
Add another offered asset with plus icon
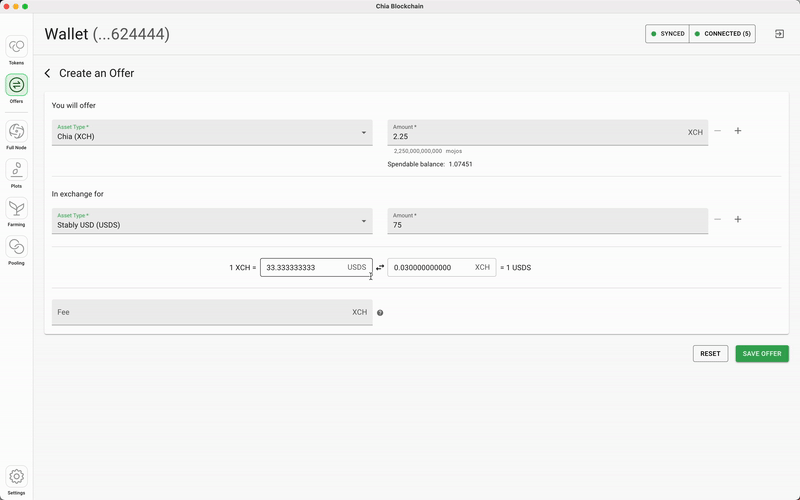point(738,131)
